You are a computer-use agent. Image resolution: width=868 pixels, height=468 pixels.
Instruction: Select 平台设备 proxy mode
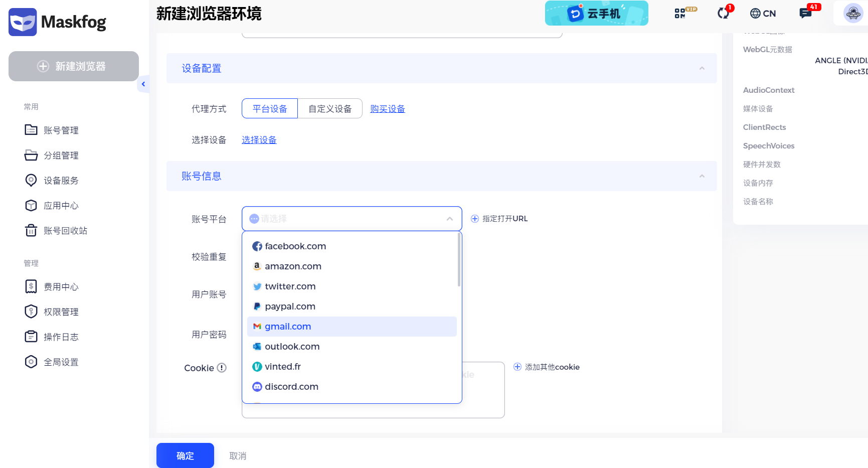[x=270, y=108]
